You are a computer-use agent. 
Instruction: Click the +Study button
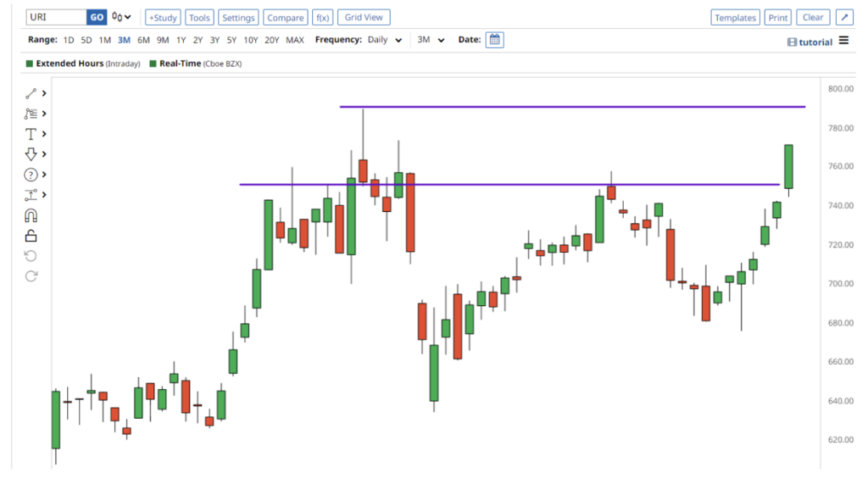click(163, 18)
